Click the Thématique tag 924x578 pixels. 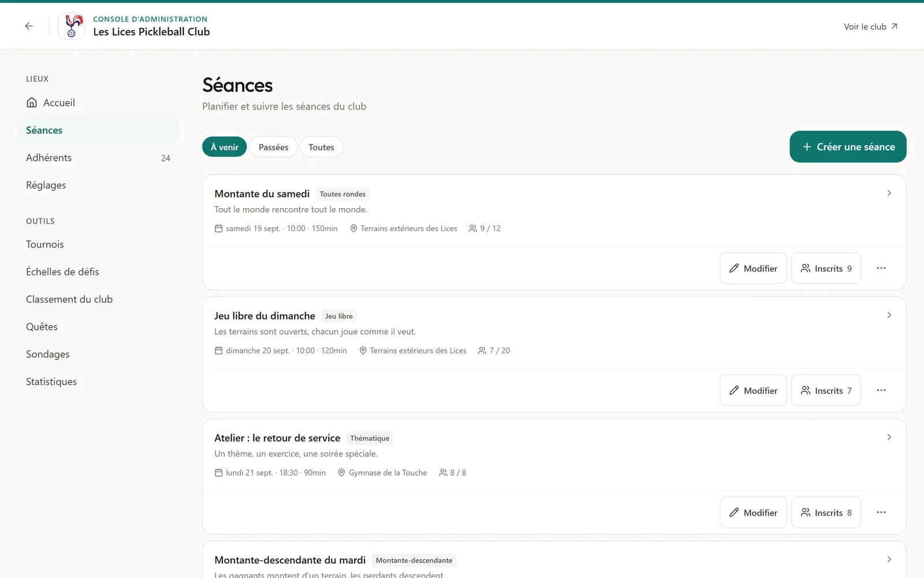(x=370, y=438)
